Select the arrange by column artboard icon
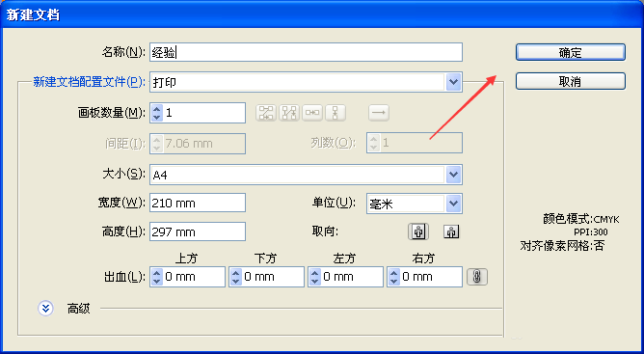 click(x=335, y=112)
